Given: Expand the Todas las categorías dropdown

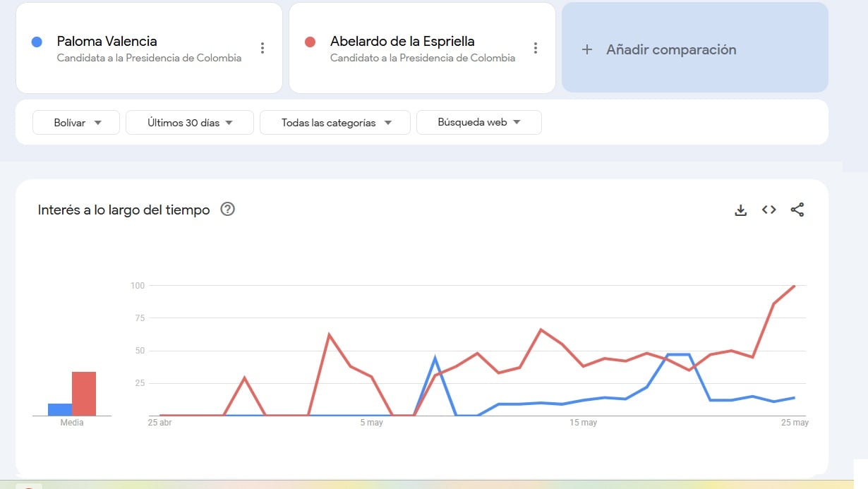Looking at the screenshot, I should [335, 122].
